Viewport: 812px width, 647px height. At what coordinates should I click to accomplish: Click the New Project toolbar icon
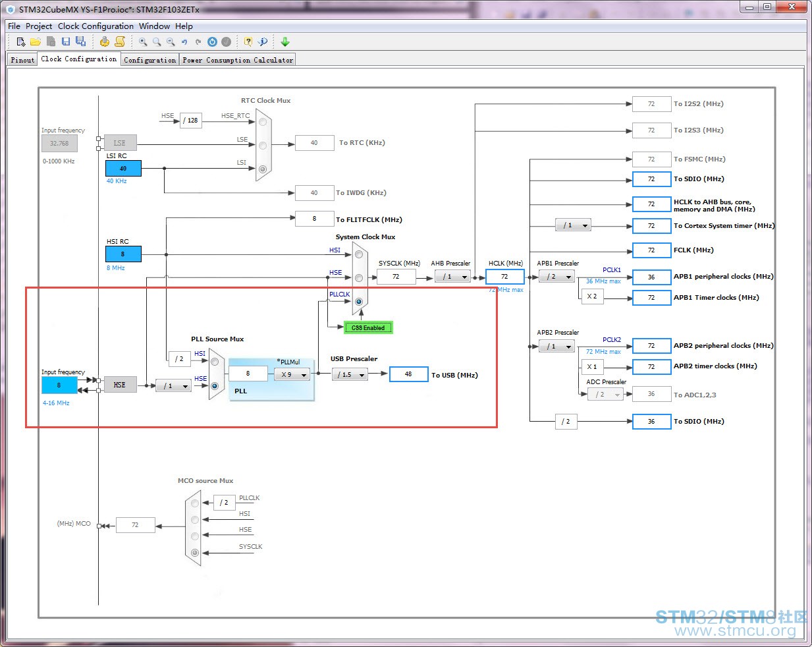tap(21, 42)
